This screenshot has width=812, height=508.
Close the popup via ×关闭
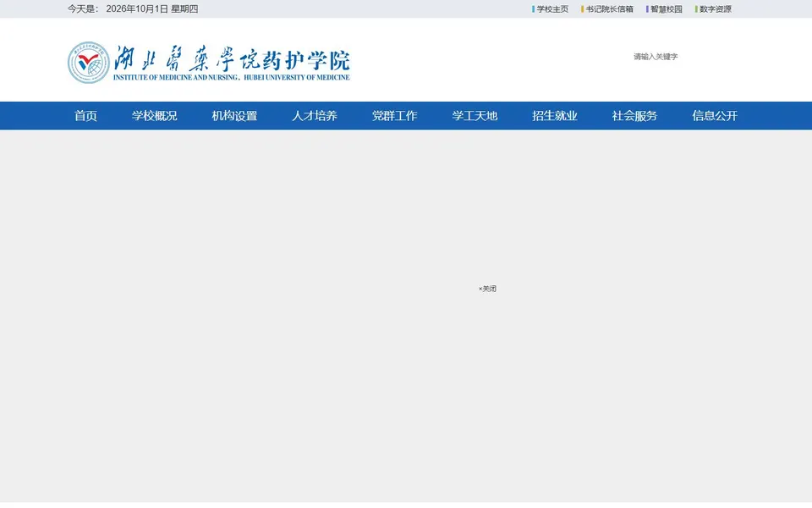(487, 289)
